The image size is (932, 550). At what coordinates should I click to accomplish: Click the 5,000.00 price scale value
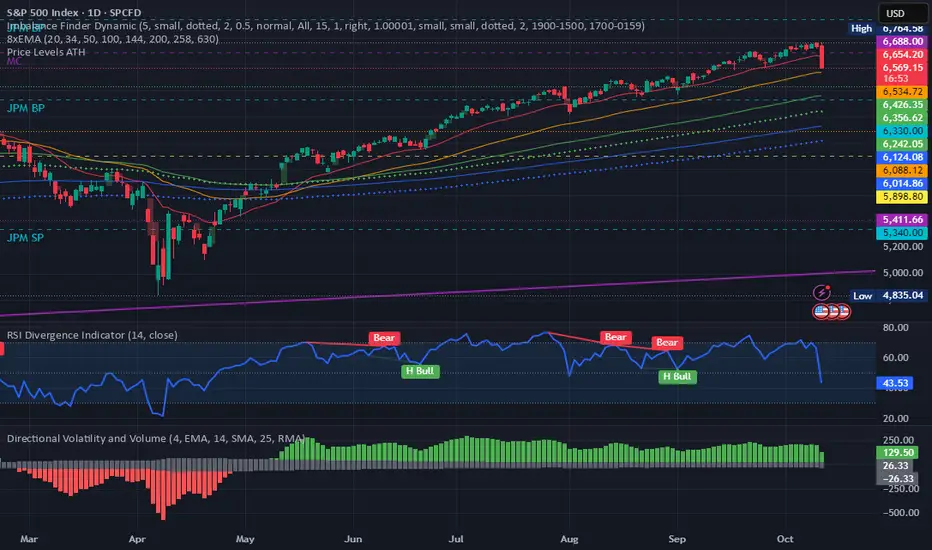click(903, 273)
